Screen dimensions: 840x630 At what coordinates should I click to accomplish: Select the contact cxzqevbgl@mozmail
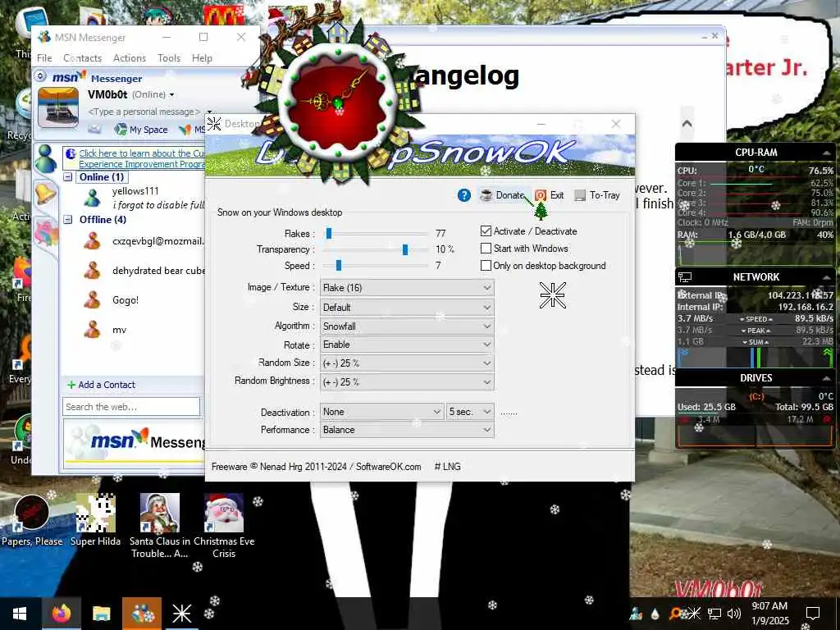coord(158,241)
